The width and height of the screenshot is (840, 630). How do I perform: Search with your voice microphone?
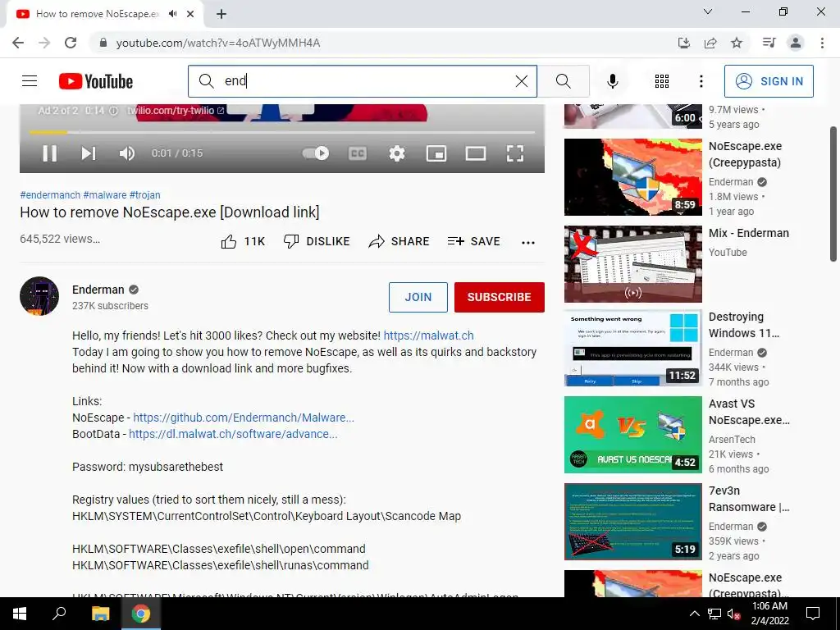(x=612, y=81)
